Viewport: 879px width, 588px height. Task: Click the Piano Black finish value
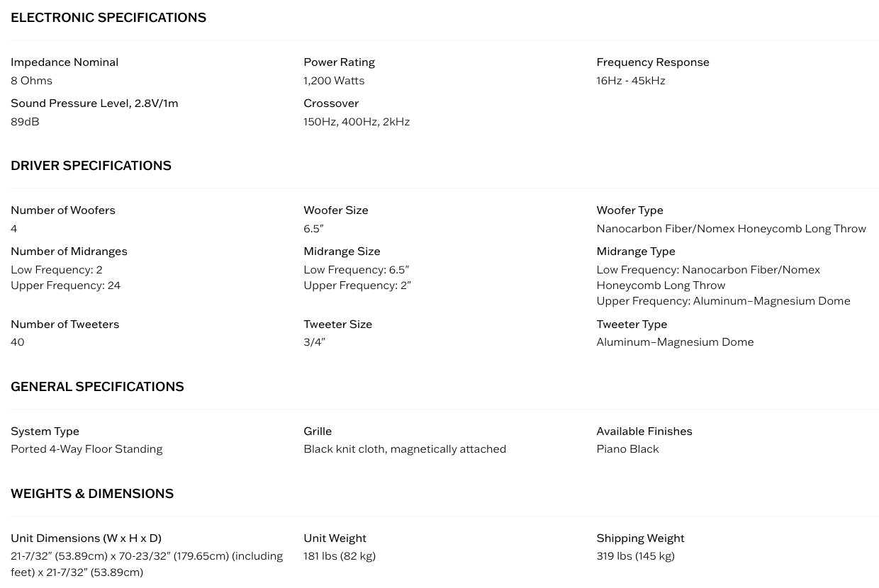click(627, 448)
